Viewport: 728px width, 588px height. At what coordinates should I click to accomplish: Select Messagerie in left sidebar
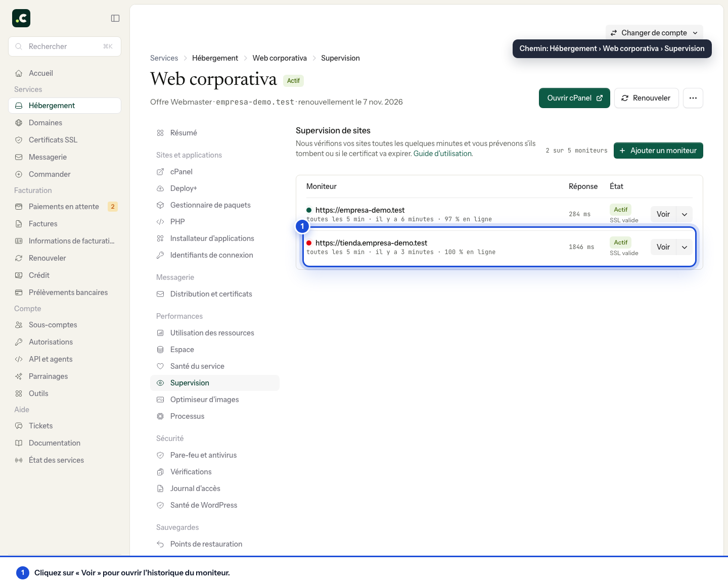65,157
